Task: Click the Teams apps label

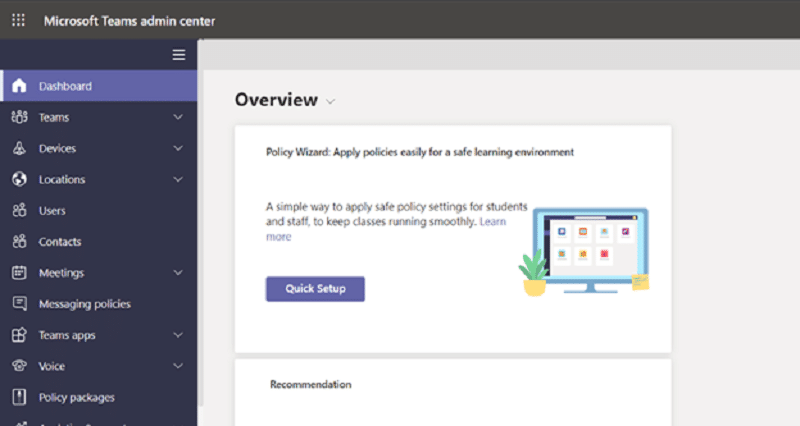Action: click(67, 335)
